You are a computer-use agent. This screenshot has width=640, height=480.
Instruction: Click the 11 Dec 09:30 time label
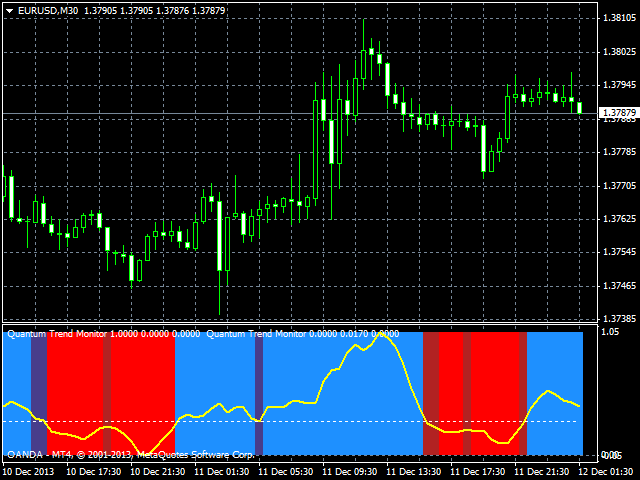tap(353, 471)
